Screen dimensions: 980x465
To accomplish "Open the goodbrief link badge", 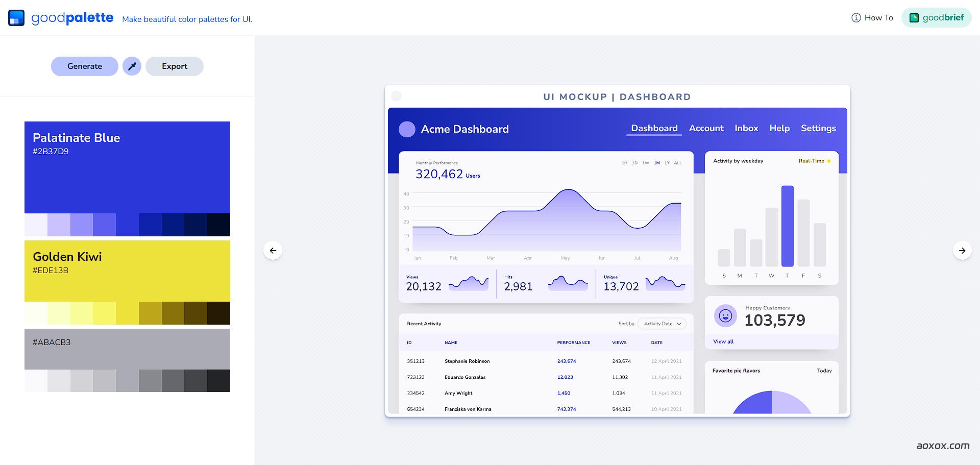I will 936,18.
